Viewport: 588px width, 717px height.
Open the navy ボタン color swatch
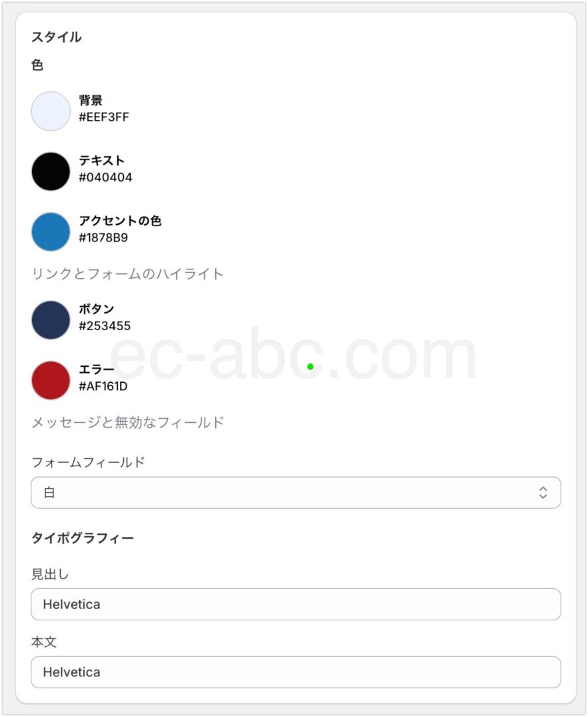click(x=51, y=320)
